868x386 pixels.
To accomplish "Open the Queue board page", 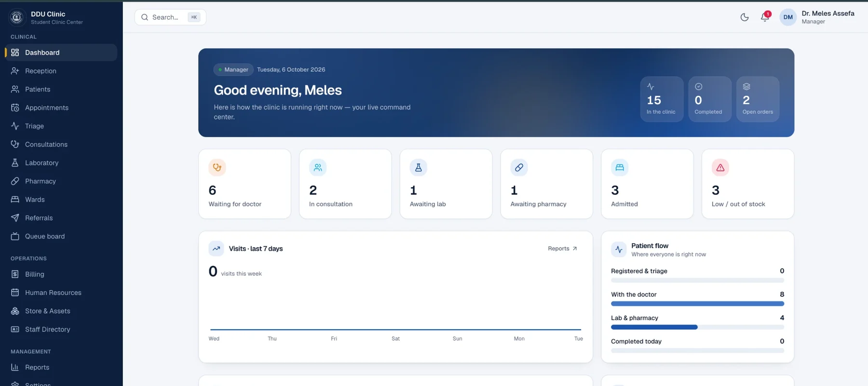I will [x=61, y=236].
